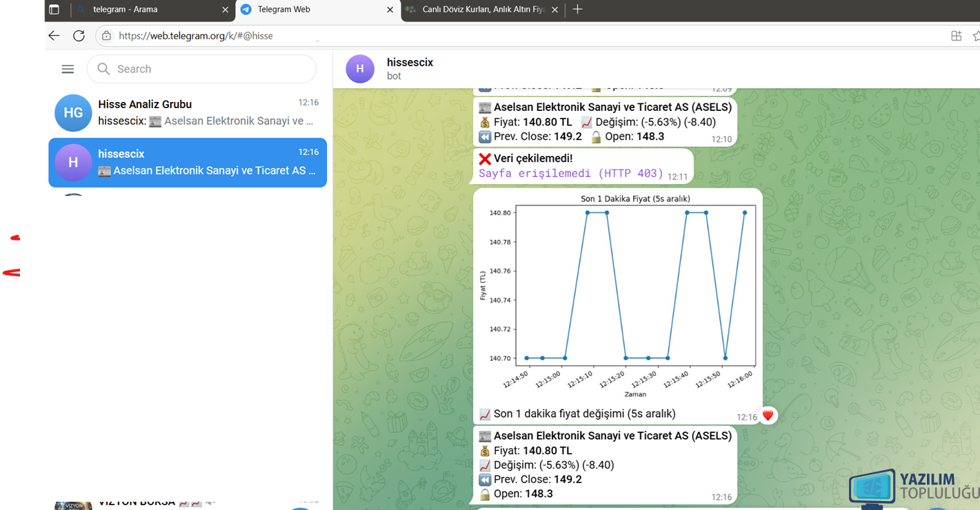980x510 pixels.
Task: Open a new browser tab
Action: pyautogui.click(x=577, y=10)
